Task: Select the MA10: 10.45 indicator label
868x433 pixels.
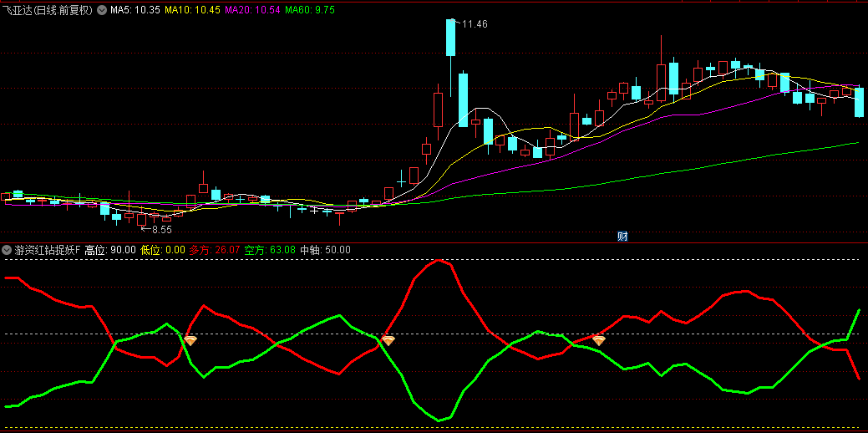Action: pos(193,9)
